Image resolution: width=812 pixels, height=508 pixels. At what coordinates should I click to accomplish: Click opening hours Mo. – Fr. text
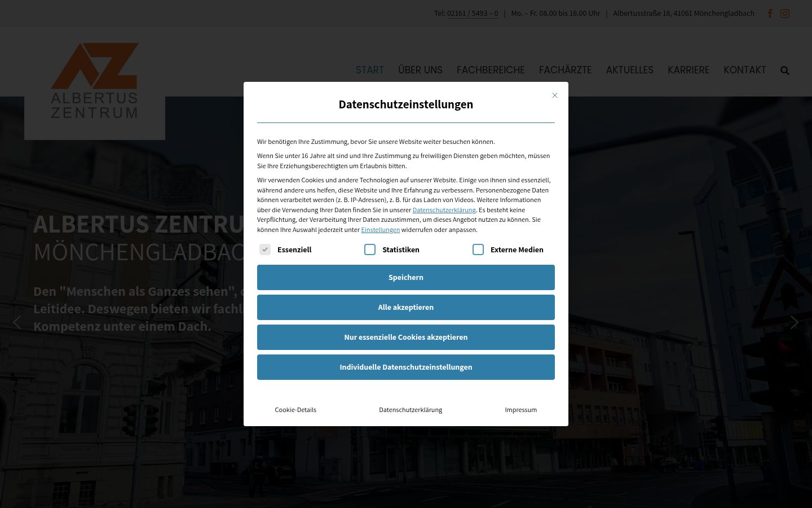pyautogui.click(x=555, y=14)
